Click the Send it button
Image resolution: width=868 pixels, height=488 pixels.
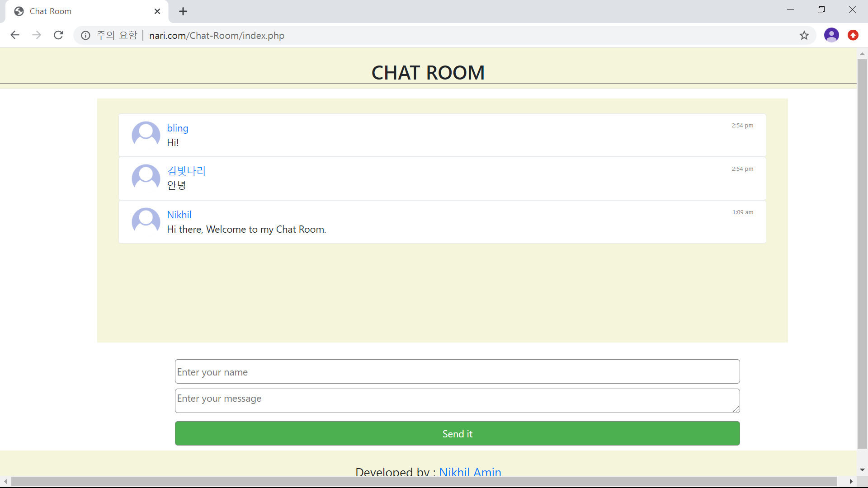tap(457, 433)
